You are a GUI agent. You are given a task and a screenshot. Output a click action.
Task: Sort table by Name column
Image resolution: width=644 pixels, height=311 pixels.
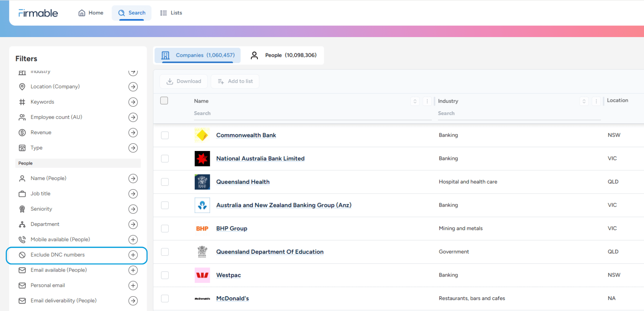(x=415, y=101)
